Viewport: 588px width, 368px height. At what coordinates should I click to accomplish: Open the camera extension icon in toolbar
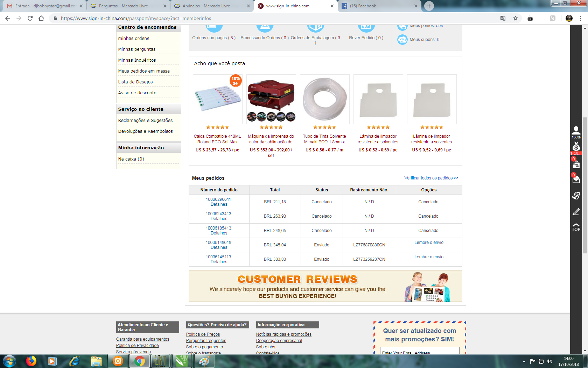(x=530, y=19)
